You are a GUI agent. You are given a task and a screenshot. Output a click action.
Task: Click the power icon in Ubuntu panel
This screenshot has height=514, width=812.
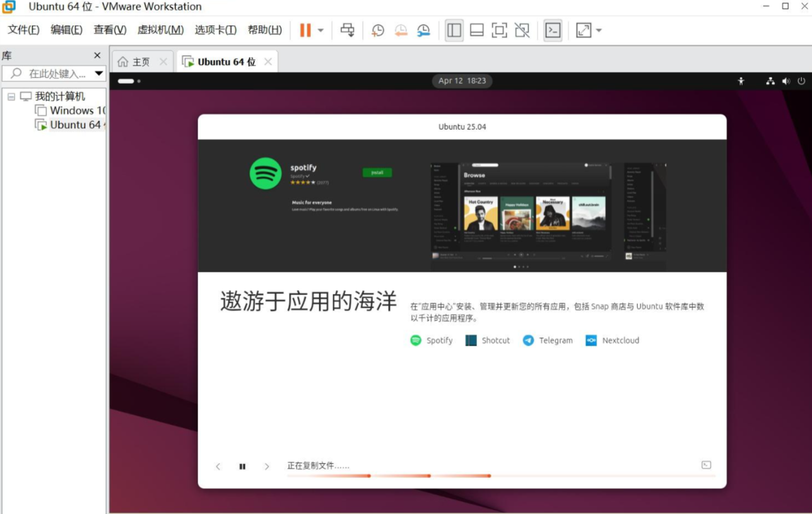(x=801, y=81)
